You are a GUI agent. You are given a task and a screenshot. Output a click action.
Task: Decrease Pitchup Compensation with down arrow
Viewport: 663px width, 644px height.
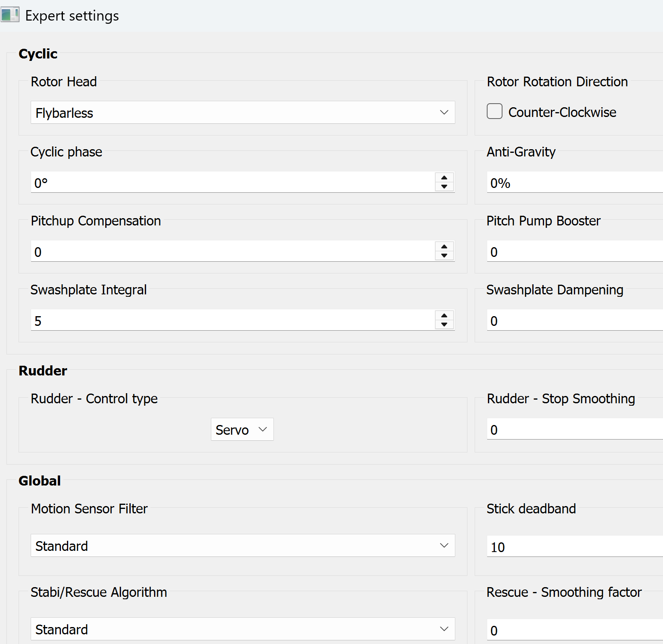[444, 256]
